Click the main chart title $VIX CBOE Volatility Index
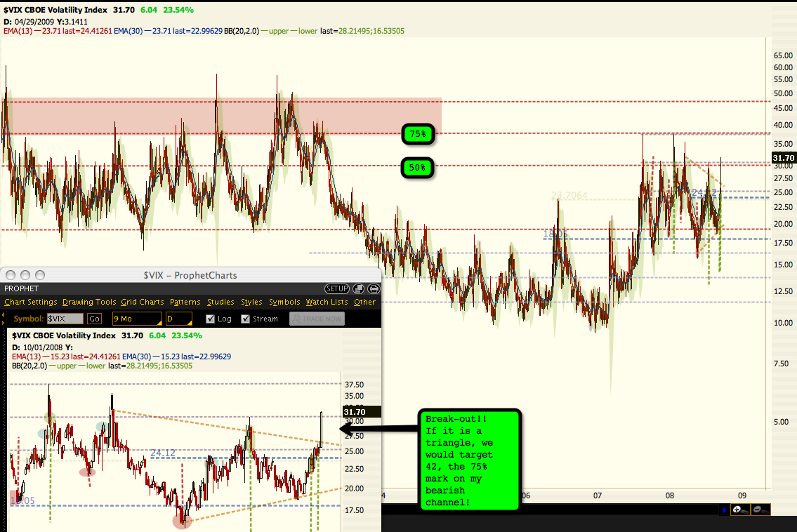 pos(55,10)
